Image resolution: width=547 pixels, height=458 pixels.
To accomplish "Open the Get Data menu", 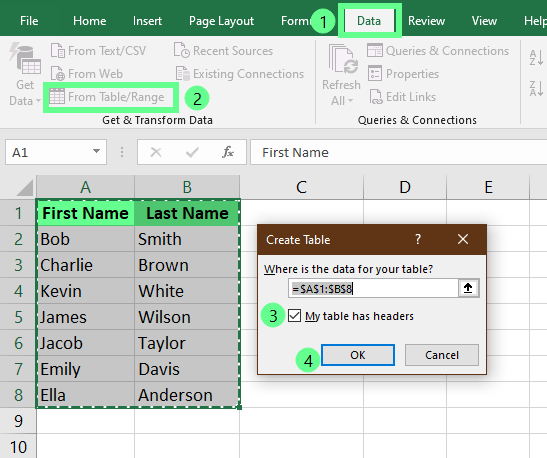I will coord(24,74).
